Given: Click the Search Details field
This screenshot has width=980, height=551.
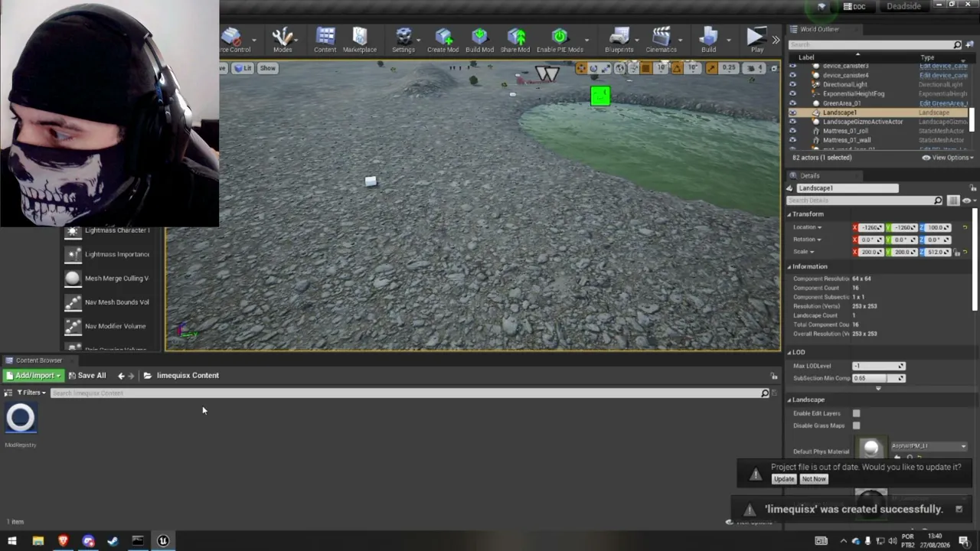Looking at the screenshot, I should (x=864, y=201).
